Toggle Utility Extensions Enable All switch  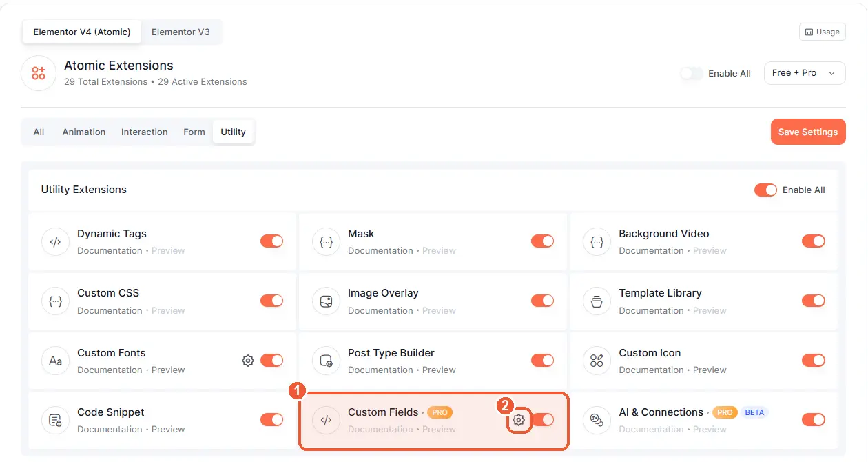765,190
